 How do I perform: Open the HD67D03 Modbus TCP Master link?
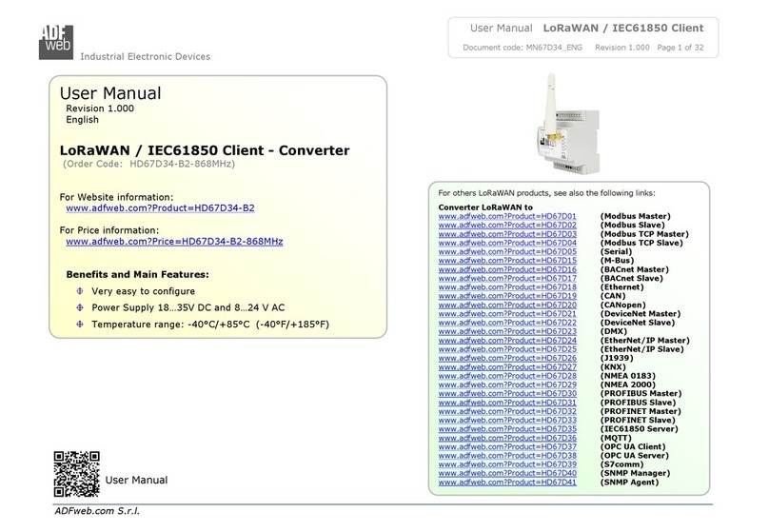click(507, 234)
